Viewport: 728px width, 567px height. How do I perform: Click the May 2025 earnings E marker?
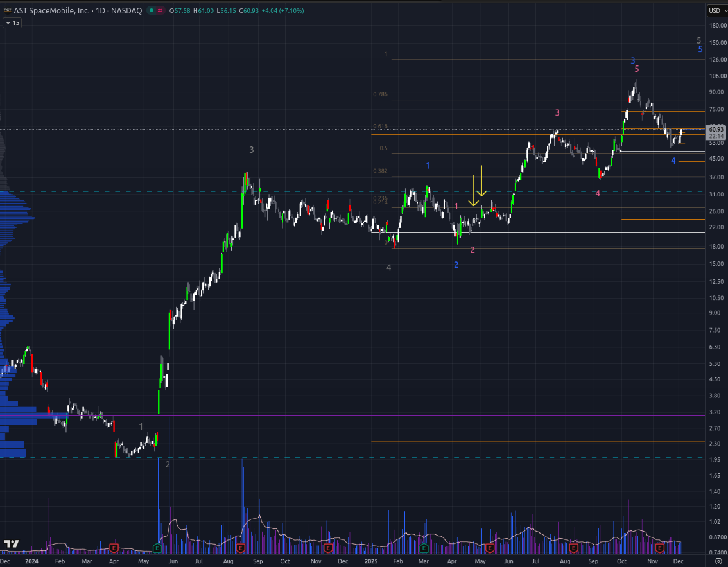[x=489, y=548]
